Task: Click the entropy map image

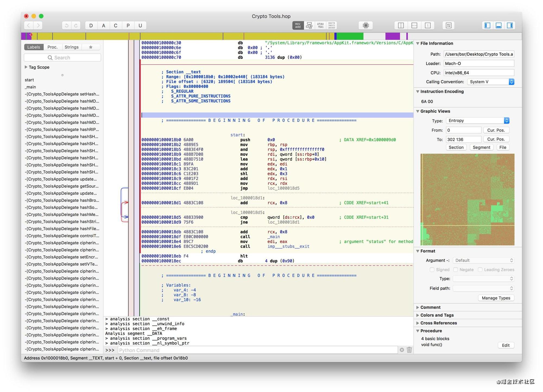Action: tap(468, 200)
